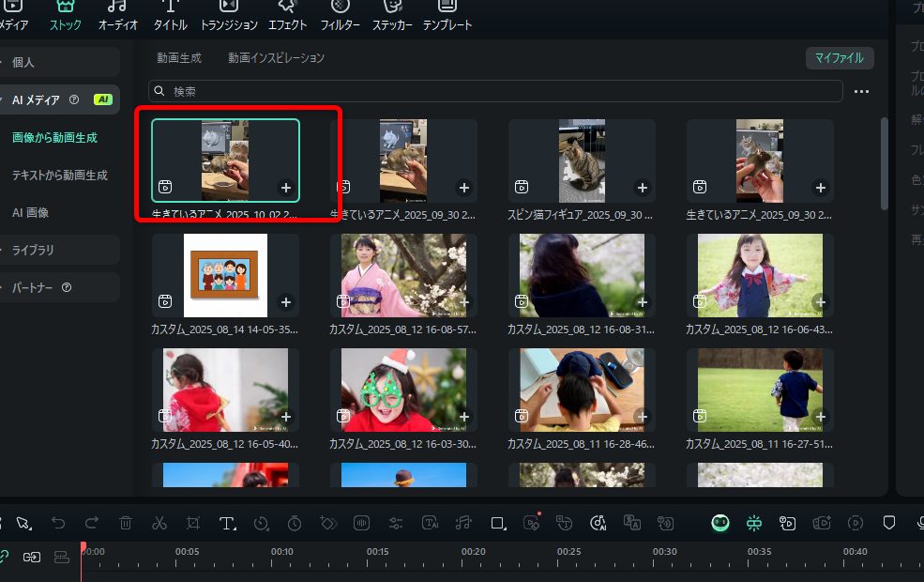Switch to the トランジション tab
Screen dimensions: 924x582
pyautogui.click(x=229, y=17)
